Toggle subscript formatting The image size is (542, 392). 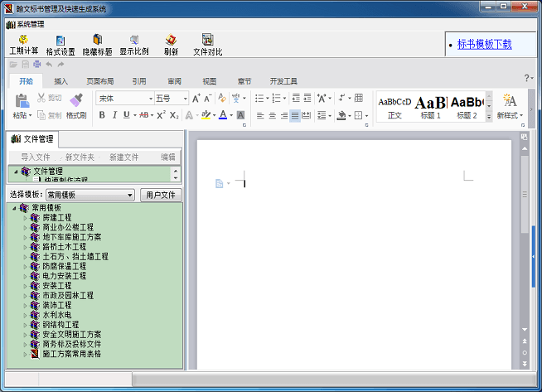pyautogui.click(x=174, y=115)
